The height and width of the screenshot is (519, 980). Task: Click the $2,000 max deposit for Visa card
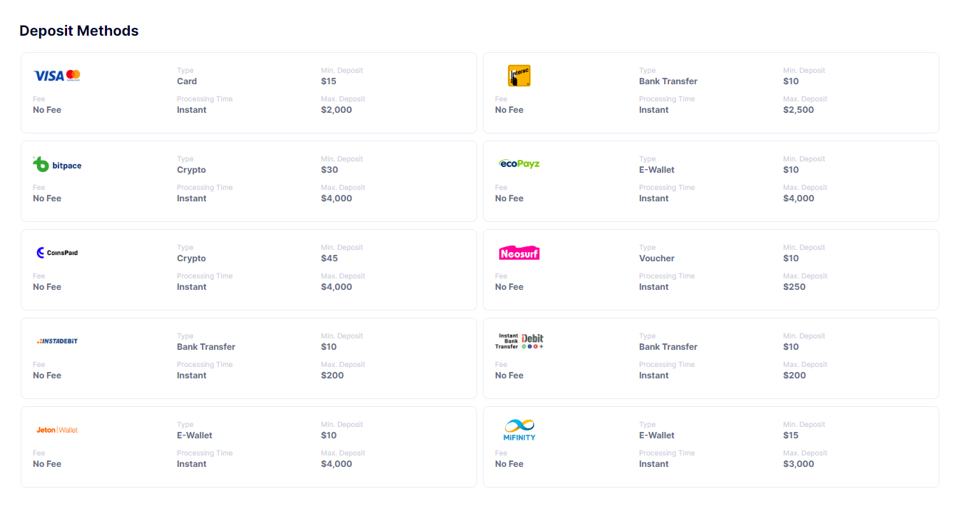(x=337, y=110)
